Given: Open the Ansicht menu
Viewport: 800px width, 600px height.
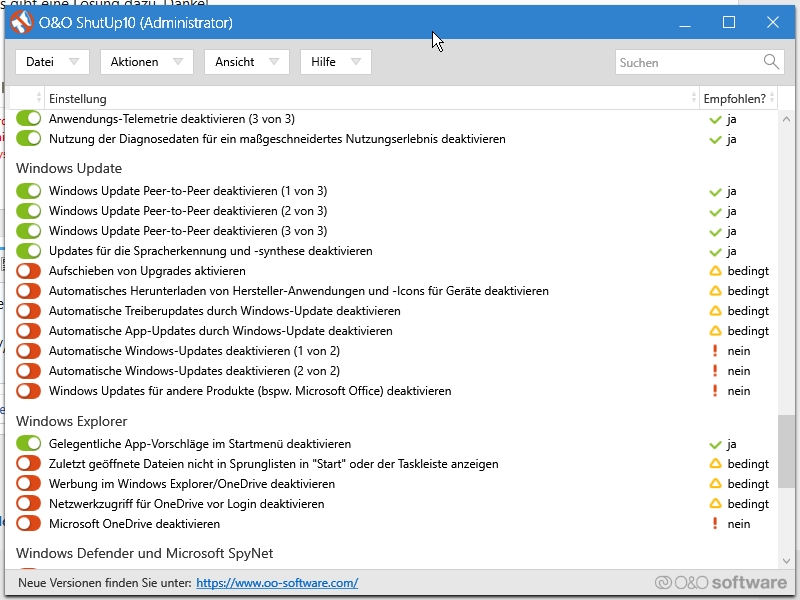Looking at the screenshot, I should click(x=246, y=62).
